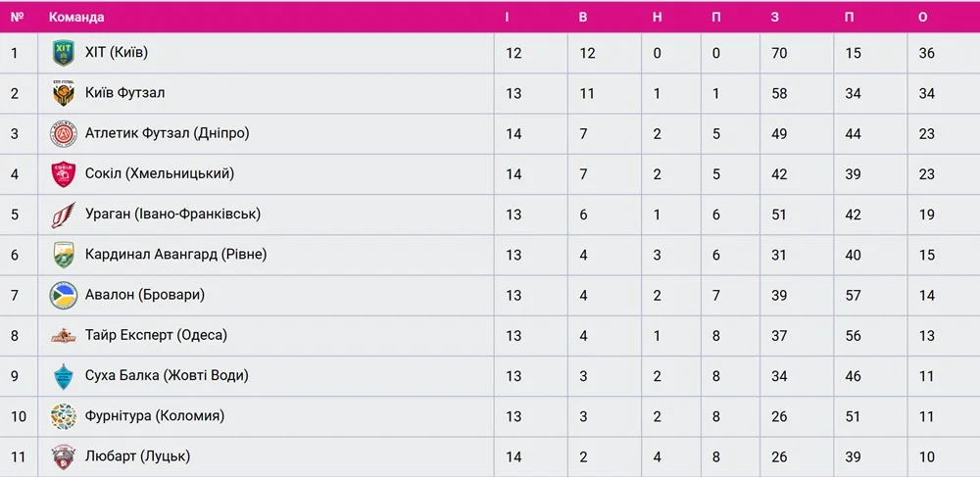980x477 pixels.
Task: Open the Київ Футзал team name link
Action: pos(124,93)
